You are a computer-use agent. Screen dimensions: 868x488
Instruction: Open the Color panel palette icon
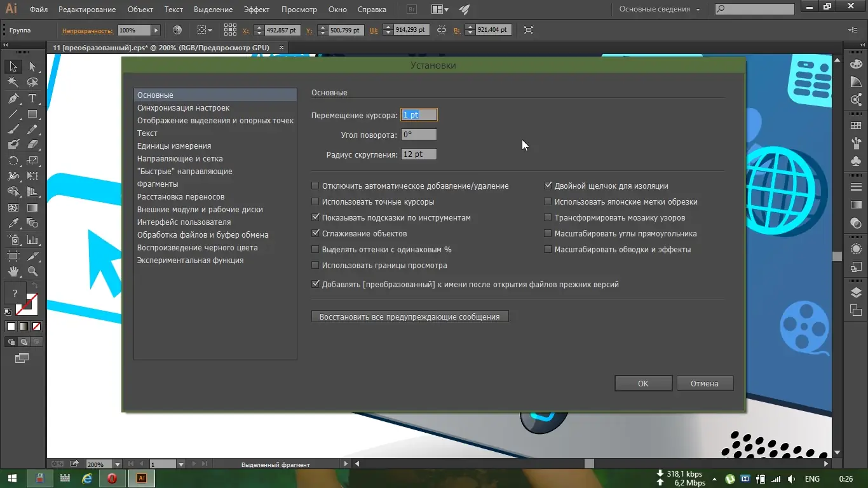(x=856, y=64)
